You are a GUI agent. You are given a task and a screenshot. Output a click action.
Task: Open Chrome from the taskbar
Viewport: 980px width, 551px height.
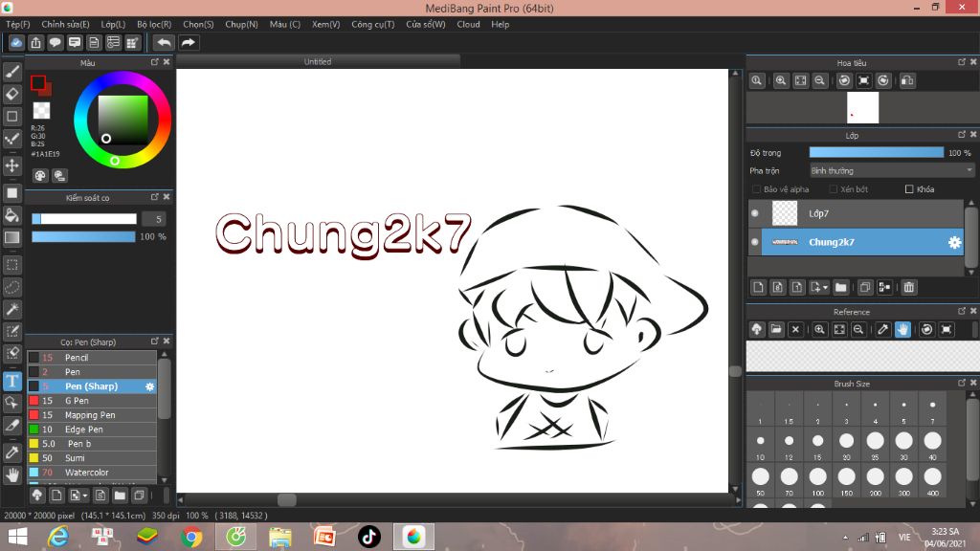(x=191, y=537)
